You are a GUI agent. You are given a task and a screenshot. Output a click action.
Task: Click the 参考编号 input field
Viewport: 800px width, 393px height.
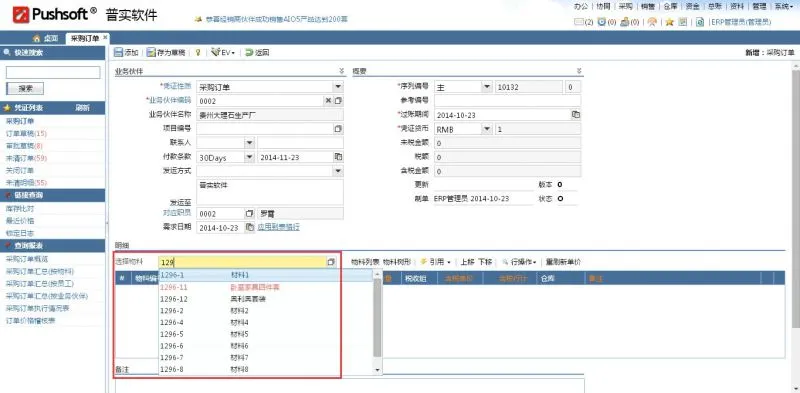tap(508, 101)
